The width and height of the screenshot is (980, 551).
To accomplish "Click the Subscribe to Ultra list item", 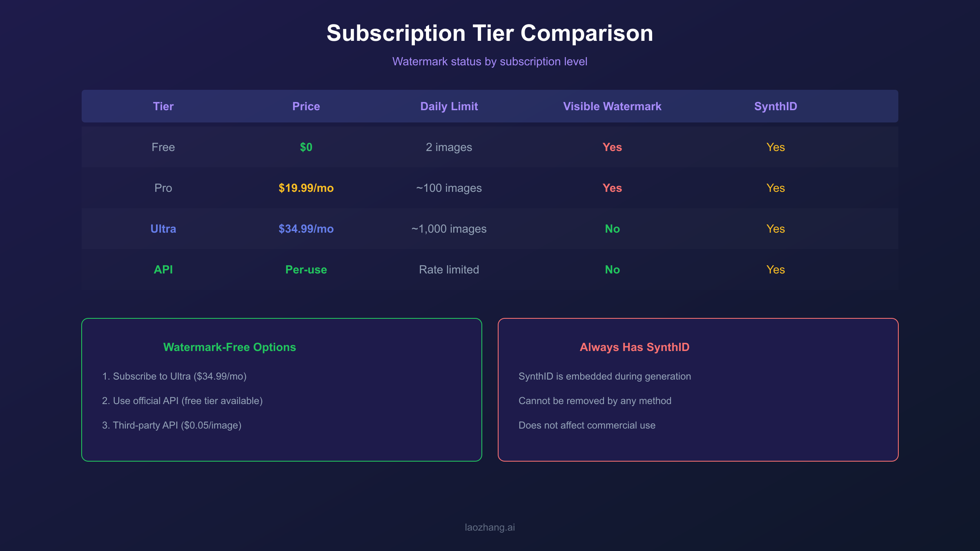I will click(x=174, y=376).
